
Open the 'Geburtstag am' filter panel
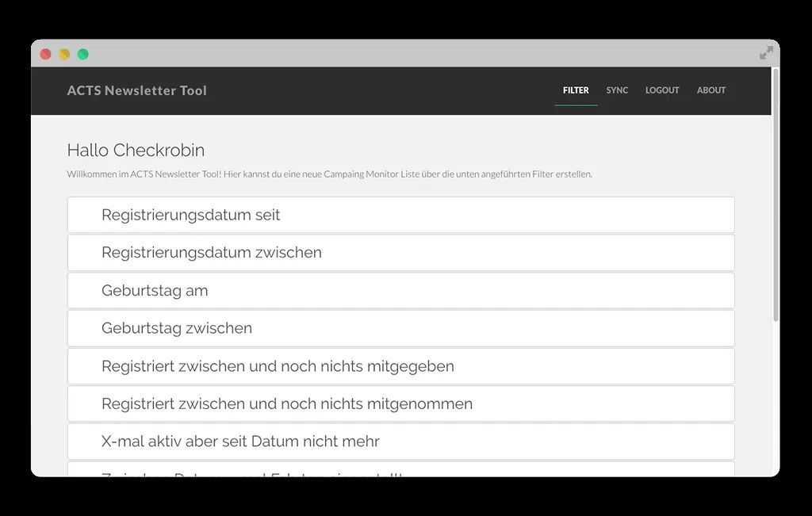[400, 290]
